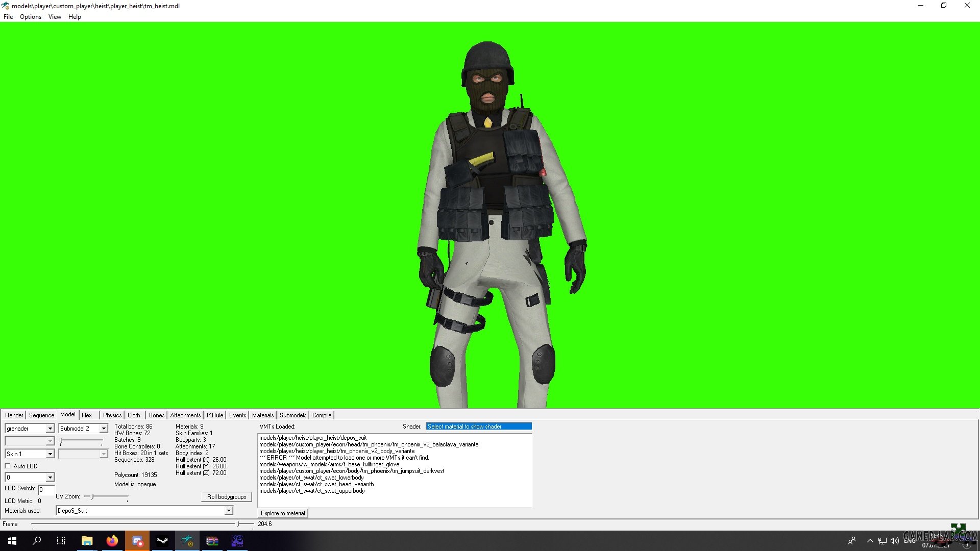Open the network status tray icon
This screenshot has height=551, width=980.
click(882, 541)
